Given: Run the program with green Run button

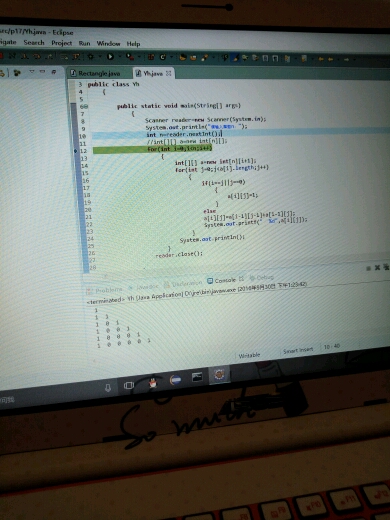Looking at the screenshot, I should (x=110, y=57).
